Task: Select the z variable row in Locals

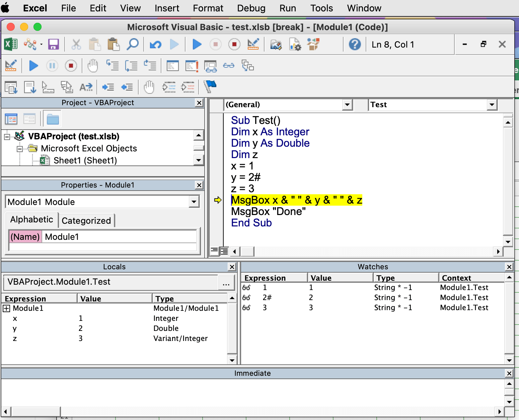Action: coord(114,339)
